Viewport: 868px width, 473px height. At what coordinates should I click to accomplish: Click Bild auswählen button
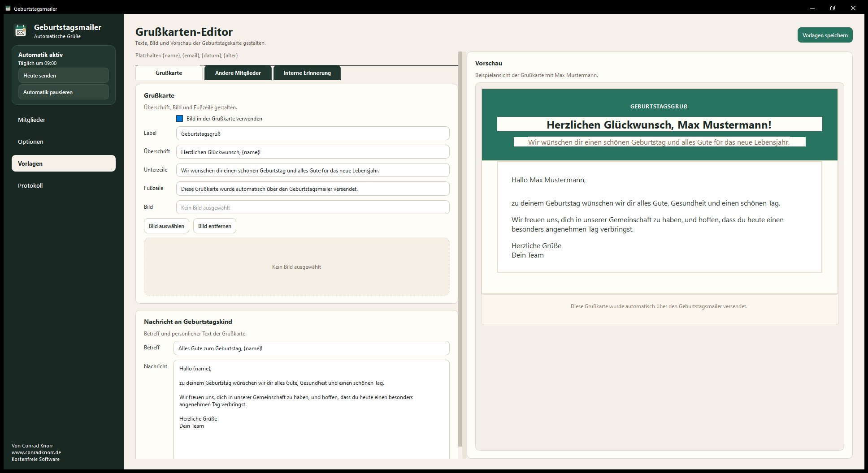[x=166, y=226]
